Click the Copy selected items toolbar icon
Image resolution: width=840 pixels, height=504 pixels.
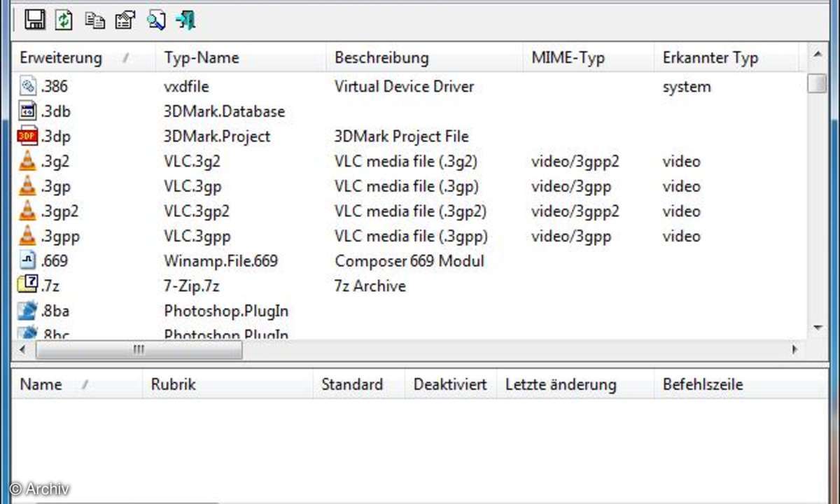(95, 20)
